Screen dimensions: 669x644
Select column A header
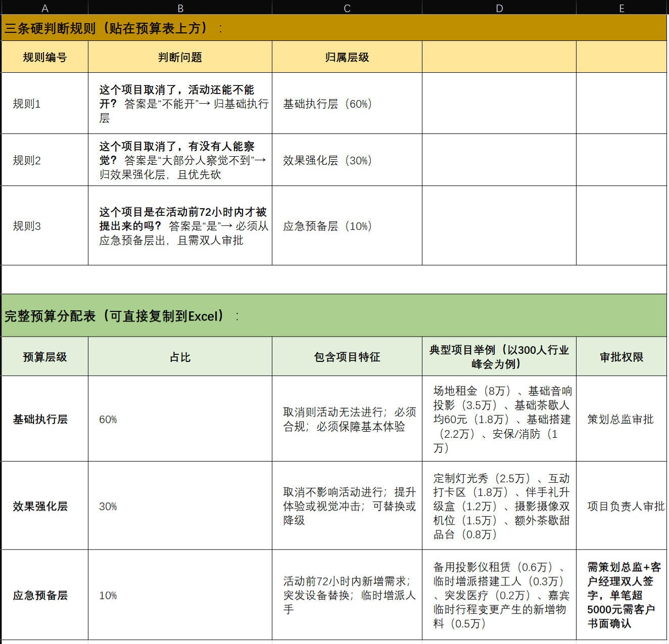coord(45,8)
